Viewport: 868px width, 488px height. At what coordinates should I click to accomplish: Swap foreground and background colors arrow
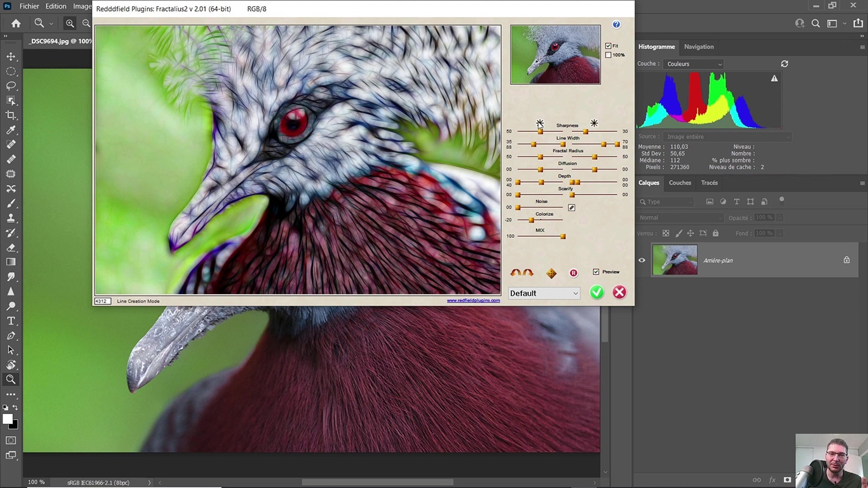point(15,407)
